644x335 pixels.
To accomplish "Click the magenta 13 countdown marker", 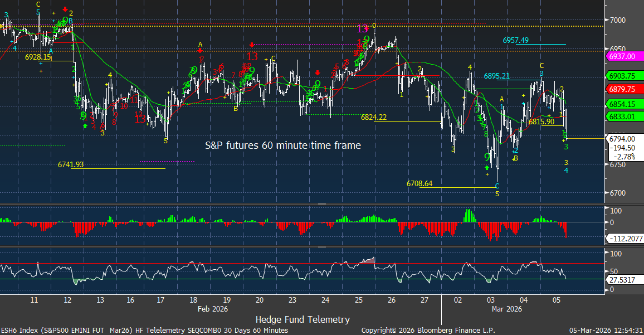I will pyautogui.click(x=362, y=28).
